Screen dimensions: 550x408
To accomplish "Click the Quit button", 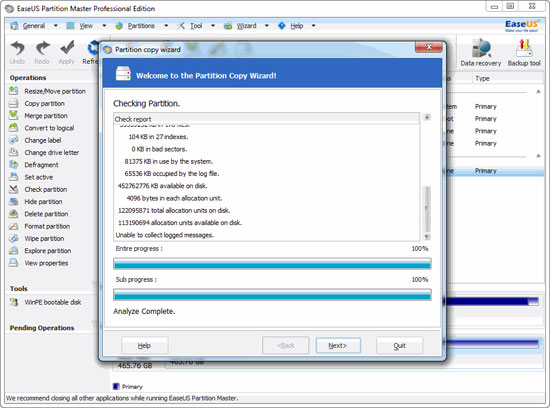I will (x=400, y=346).
